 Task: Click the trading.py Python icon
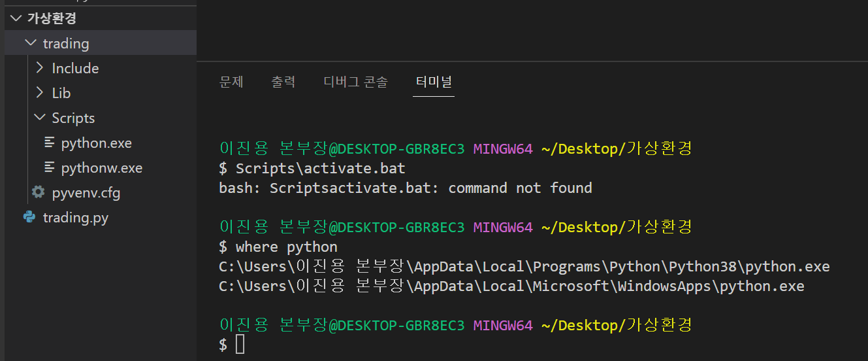coord(29,217)
